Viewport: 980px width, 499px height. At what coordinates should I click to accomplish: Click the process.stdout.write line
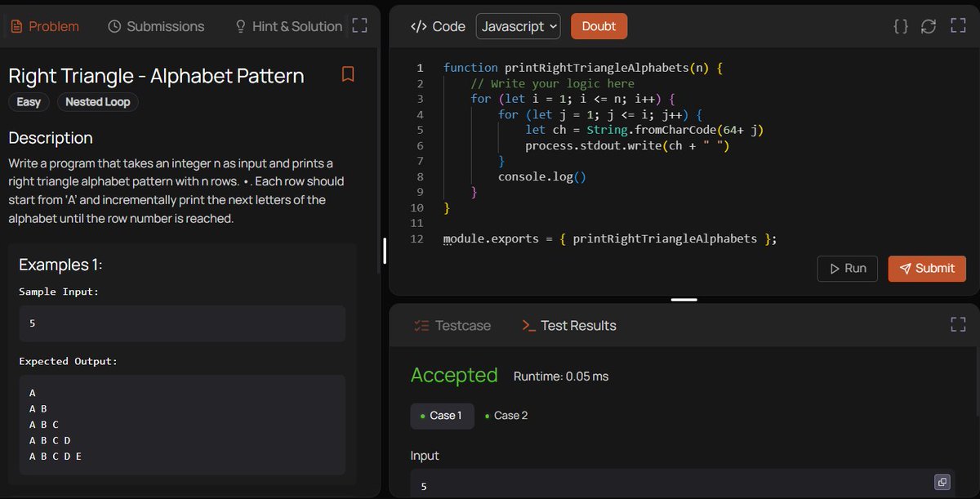tap(627, 145)
